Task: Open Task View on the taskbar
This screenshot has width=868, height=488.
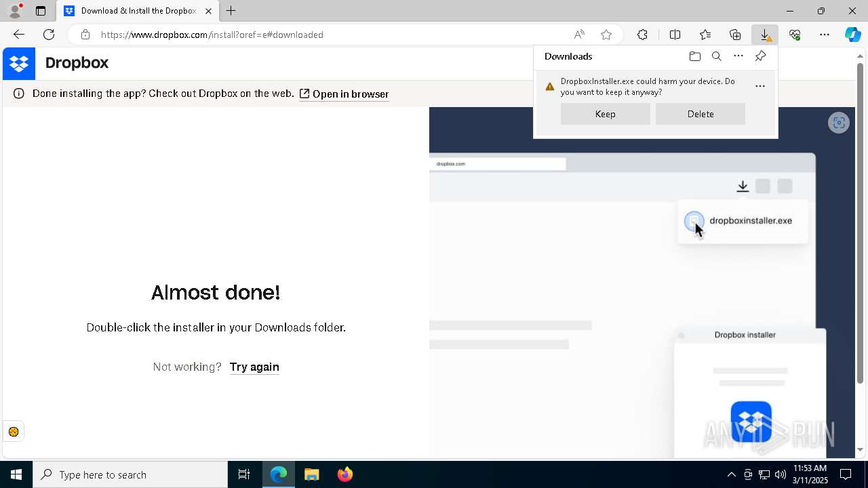Action: pos(244,474)
